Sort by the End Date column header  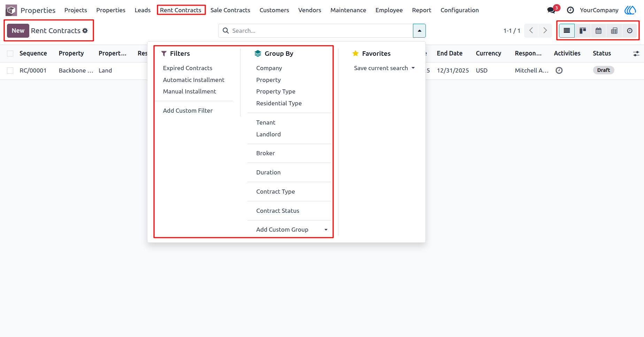450,53
